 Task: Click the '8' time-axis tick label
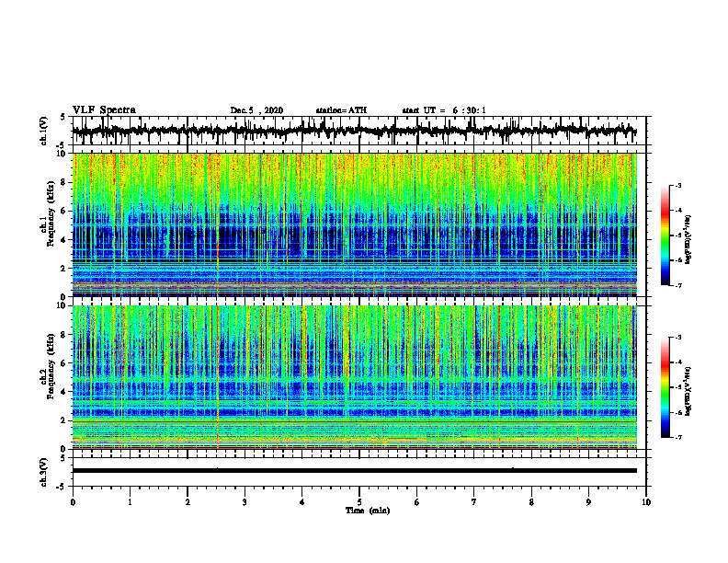point(531,502)
